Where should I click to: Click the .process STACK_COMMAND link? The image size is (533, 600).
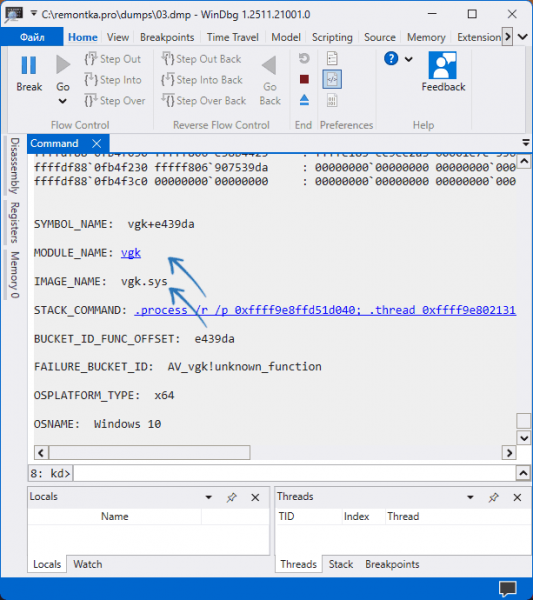click(x=325, y=310)
